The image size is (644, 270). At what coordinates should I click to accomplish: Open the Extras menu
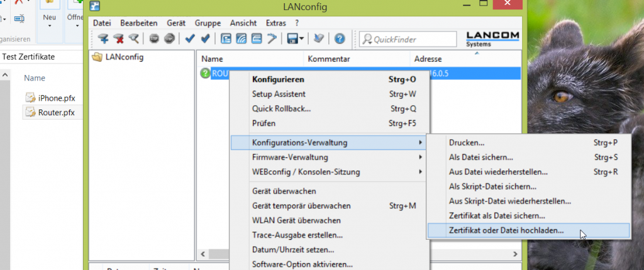coord(276,23)
